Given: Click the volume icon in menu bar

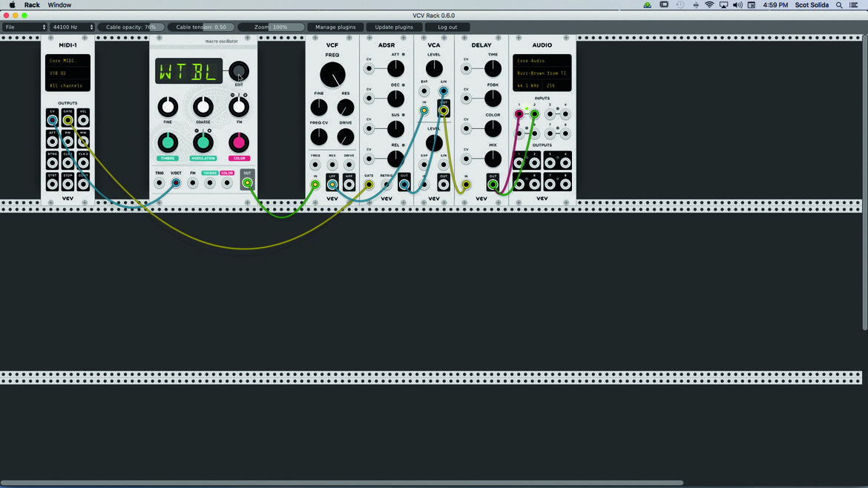Looking at the screenshot, I should pos(737,5).
